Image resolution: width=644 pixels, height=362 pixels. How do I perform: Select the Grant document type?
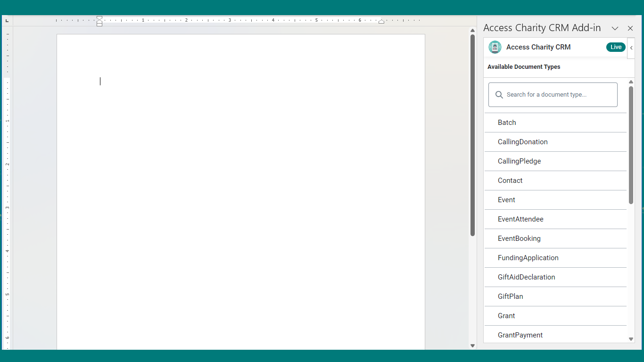coord(555,316)
